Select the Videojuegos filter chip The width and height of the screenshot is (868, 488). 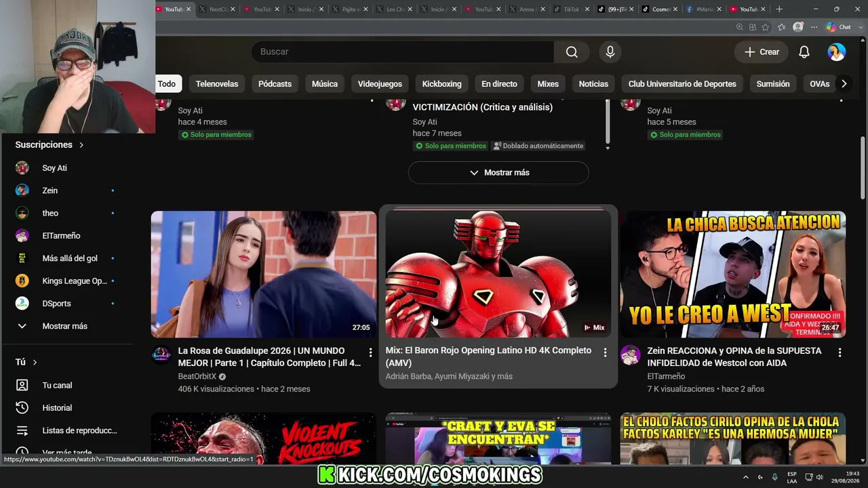(x=380, y=84)
